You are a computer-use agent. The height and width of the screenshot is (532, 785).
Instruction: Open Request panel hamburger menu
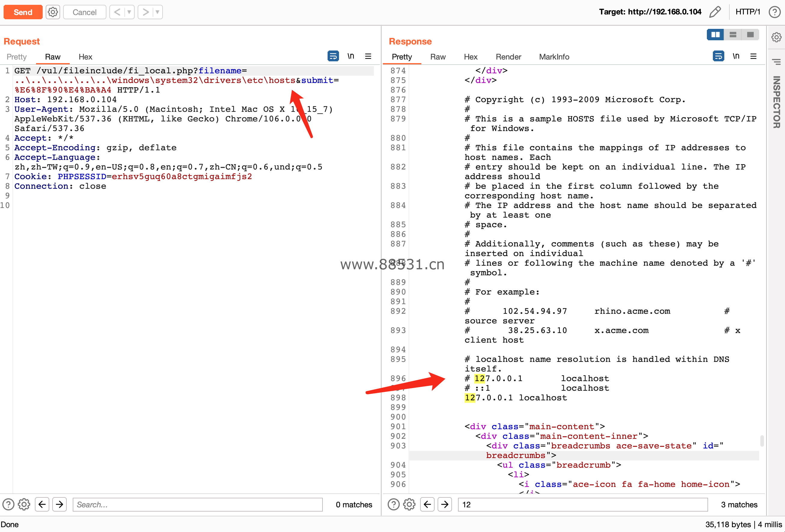[x=368, y=56]
